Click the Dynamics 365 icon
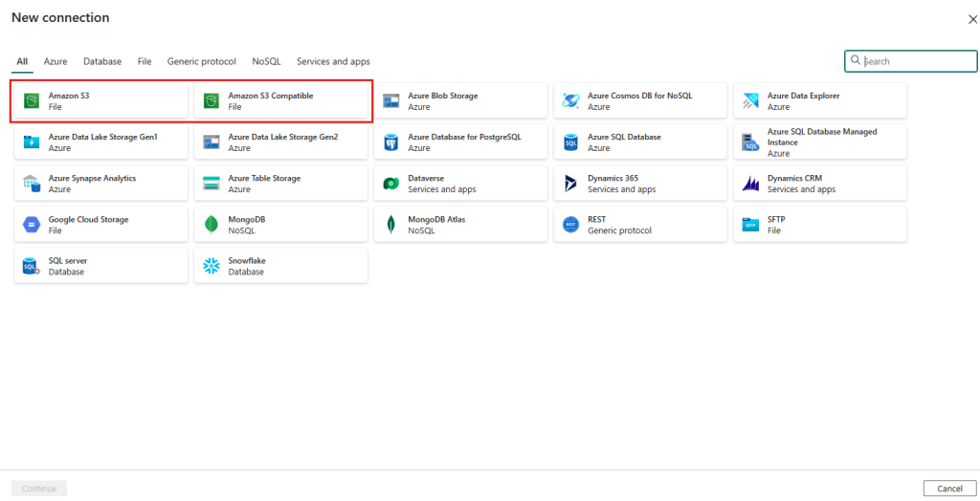Screen dimensions: 980x501 [x=570, y=183]
